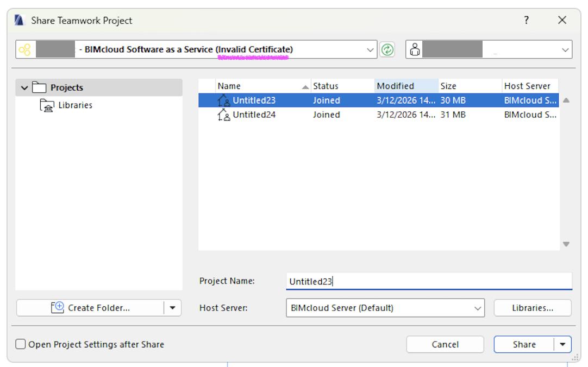This screenshot has height=367, width=588.
Task: Click the sort arrow in the Name column
Action: coord(305,87)
